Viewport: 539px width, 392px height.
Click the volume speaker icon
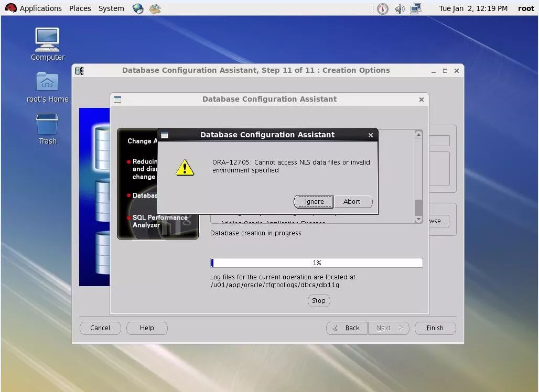pyautogui.click(x=400, y=8)
